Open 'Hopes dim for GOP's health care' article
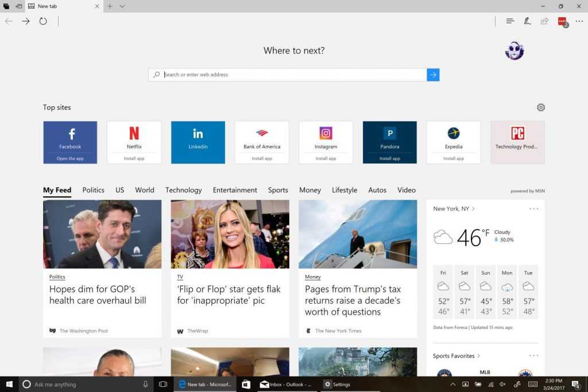This screenshot has width=588, height=392. pos(98,294)
